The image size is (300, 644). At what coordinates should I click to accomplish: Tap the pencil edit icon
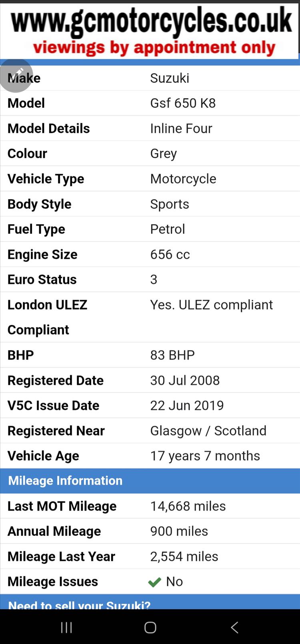(16, 75)
